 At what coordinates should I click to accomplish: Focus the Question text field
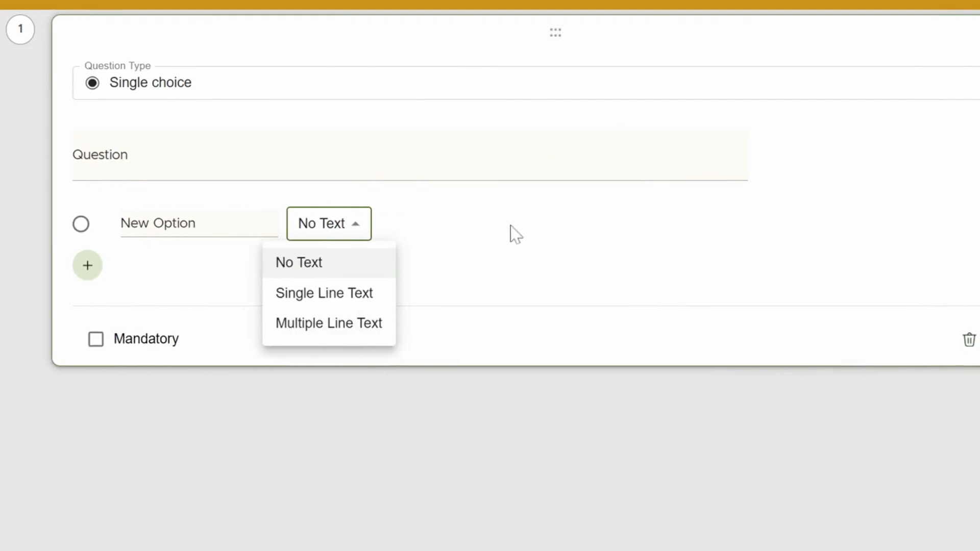(x=410, y=155)
